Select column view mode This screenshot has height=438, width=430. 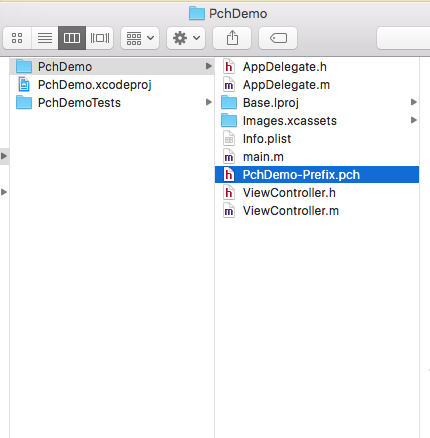[x=72, y=38]
